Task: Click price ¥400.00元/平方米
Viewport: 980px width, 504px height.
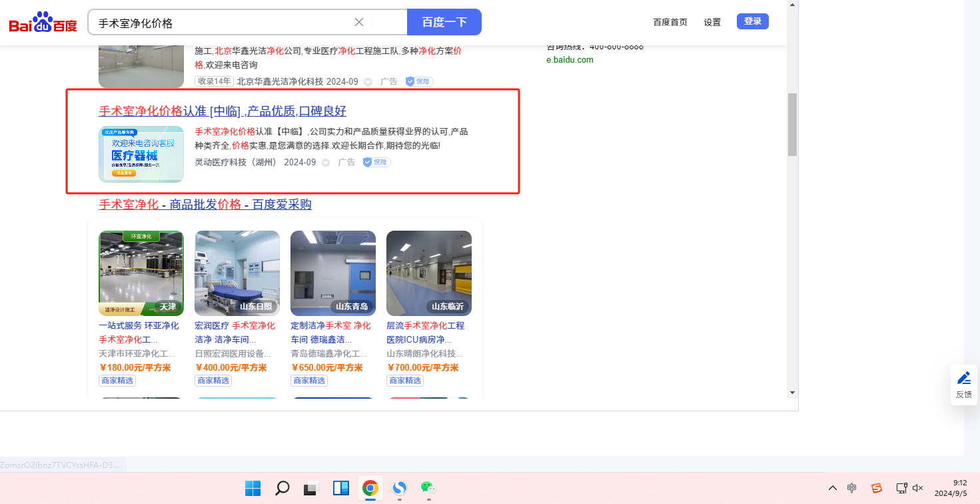Action: point(231,367)
